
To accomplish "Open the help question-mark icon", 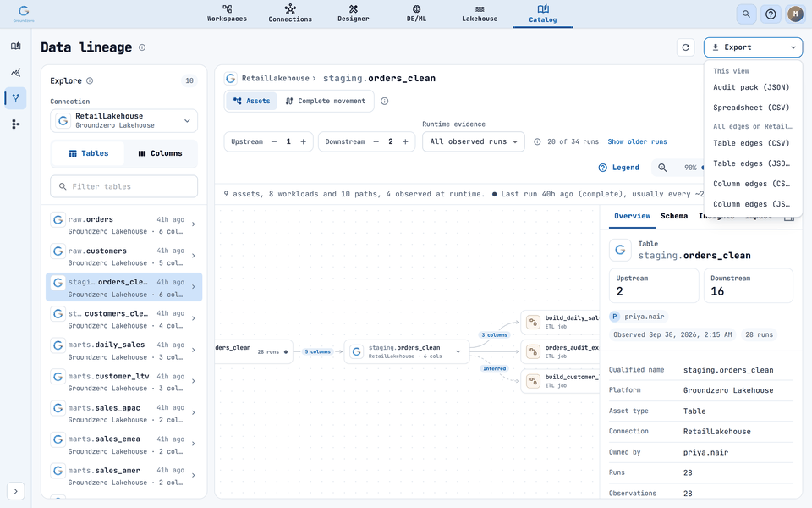I will click(771, 14).
